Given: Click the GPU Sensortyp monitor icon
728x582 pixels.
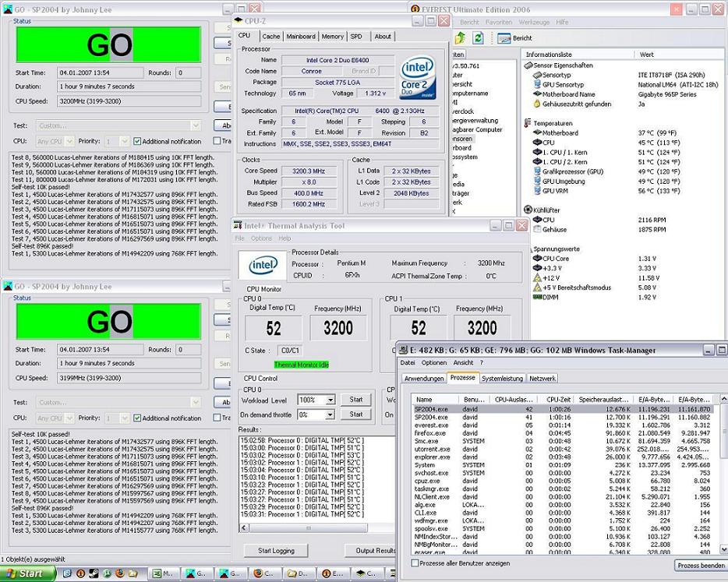Looking at the screenshot, I should [537, 84].
